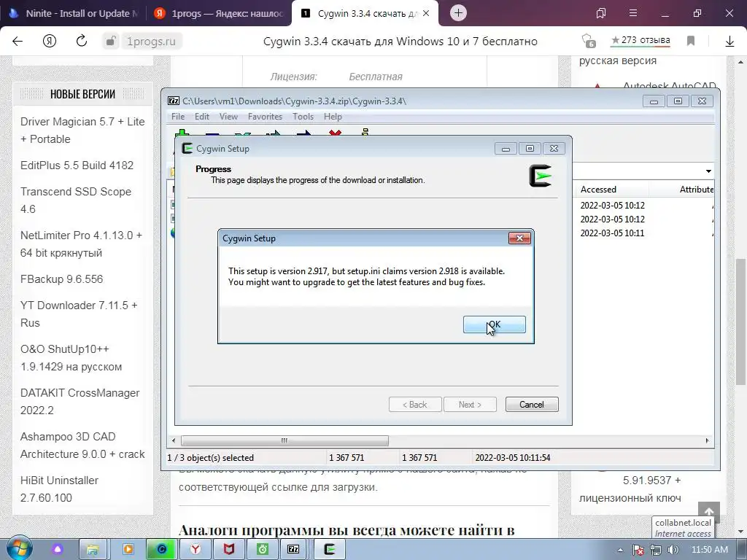Image resolution: width=747 pixels, height=560 pixels.
Task: Bookmark this page
Action: click(690, 41)
